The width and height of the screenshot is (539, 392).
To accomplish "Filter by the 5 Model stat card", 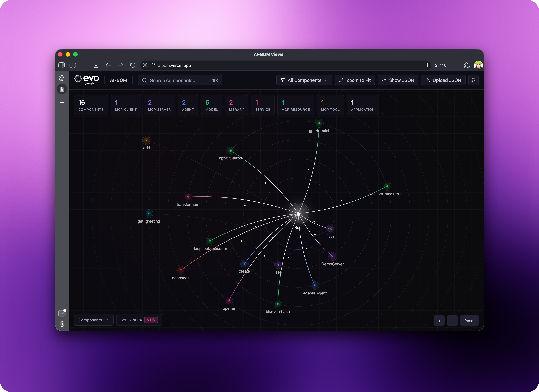I will coord(211,105).
